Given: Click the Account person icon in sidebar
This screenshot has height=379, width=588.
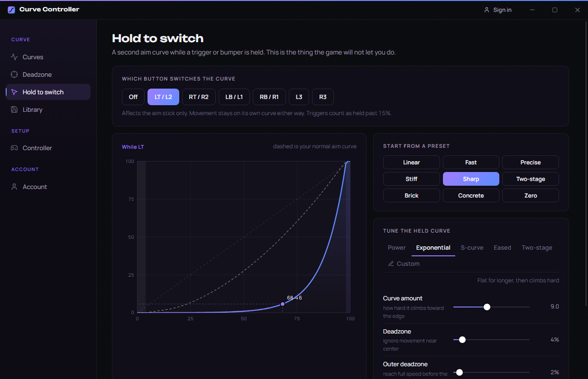Looking at the screenshot, I should (14, 187).
